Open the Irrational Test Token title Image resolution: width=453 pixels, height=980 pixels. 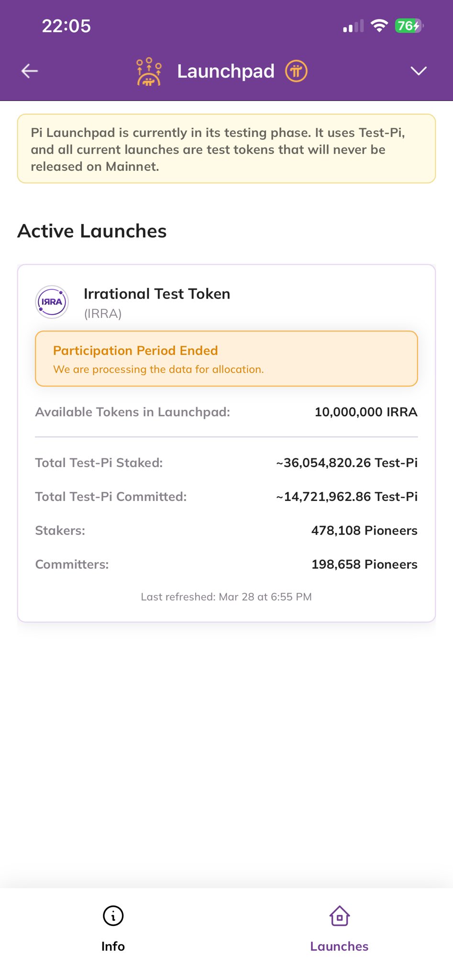[157, 294]
